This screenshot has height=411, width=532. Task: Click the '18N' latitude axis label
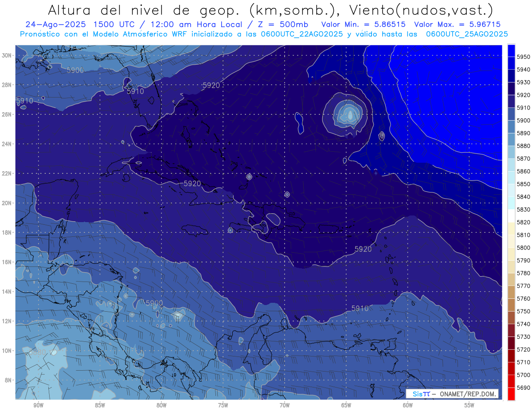6,232
